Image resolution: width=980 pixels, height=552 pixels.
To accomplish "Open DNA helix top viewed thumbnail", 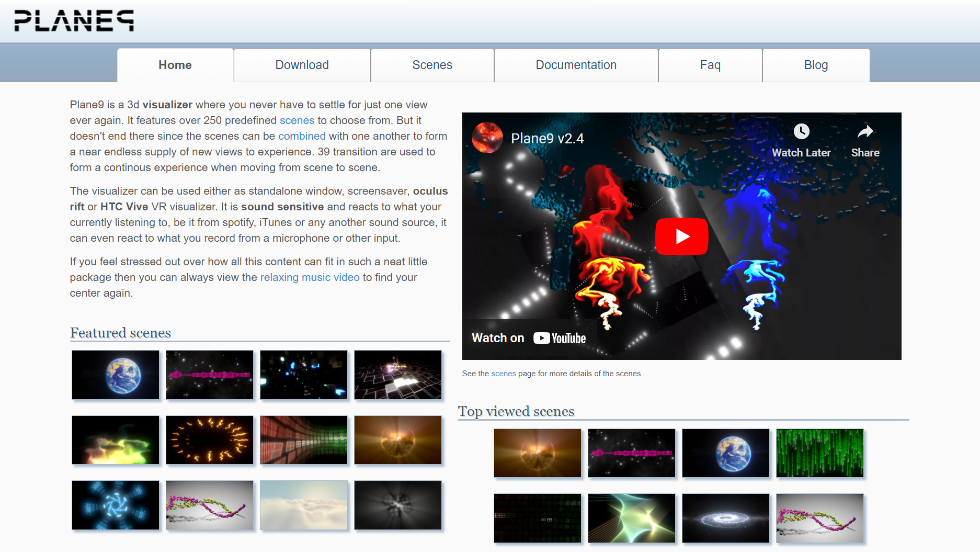I will (x=820, y=518).
